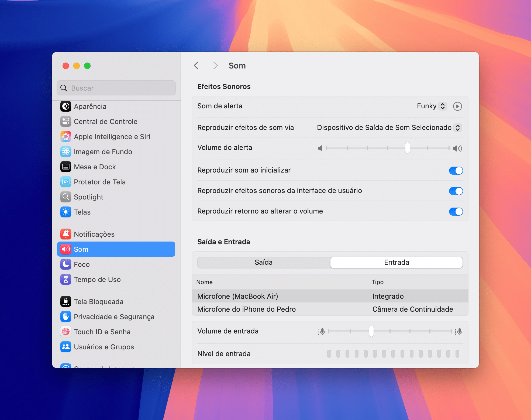Click the loud speaker icon for alert volume

click(x=457, y=148)
